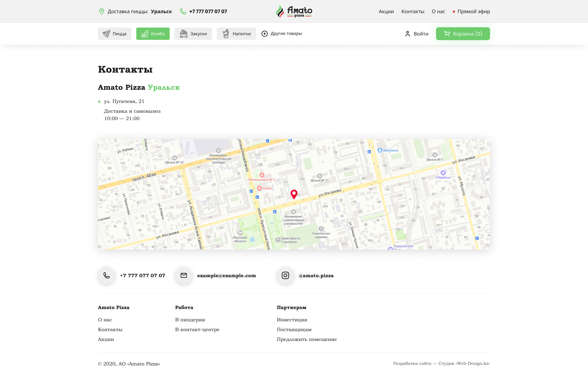This screenshot has width=588, height=374.
Task: Click the green Уральск city heading
Action: point(164,87)
